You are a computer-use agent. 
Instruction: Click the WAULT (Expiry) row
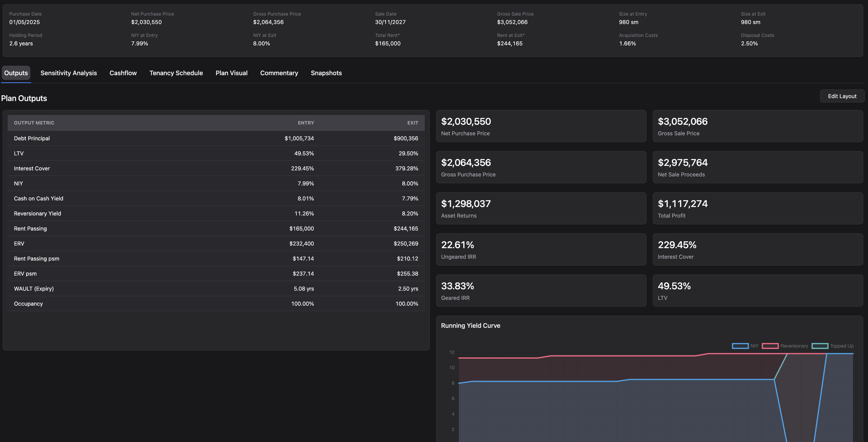(216, 289)
